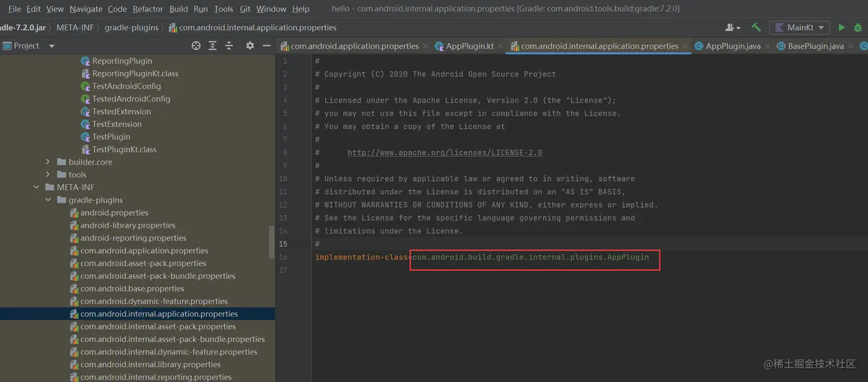This screenshot has width=868, height=382.
Task: Open the Help menu
Action: pyautogui.click(x=301, y=9)
